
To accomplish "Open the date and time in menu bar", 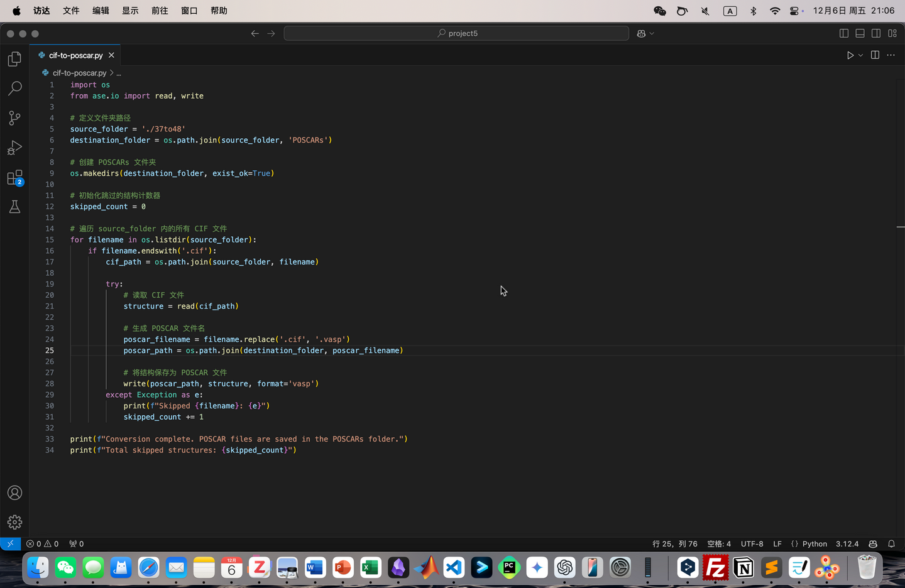I will click(x=853, y=11).
